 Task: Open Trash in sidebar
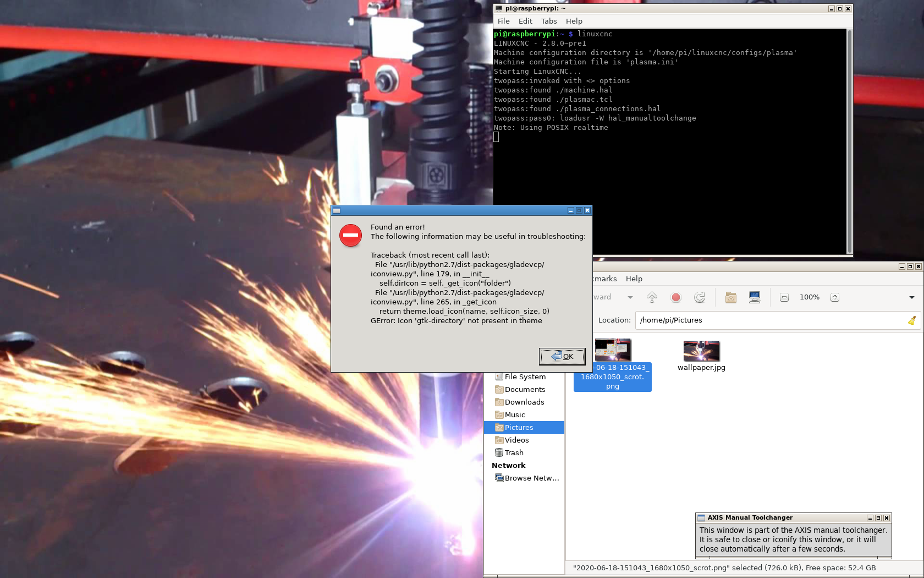[x=524, y=453]
